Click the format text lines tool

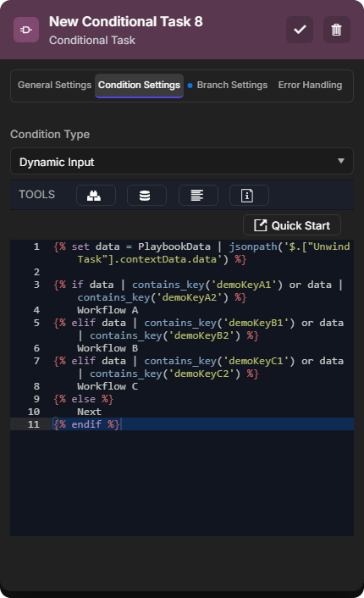[x=198, y=196]
